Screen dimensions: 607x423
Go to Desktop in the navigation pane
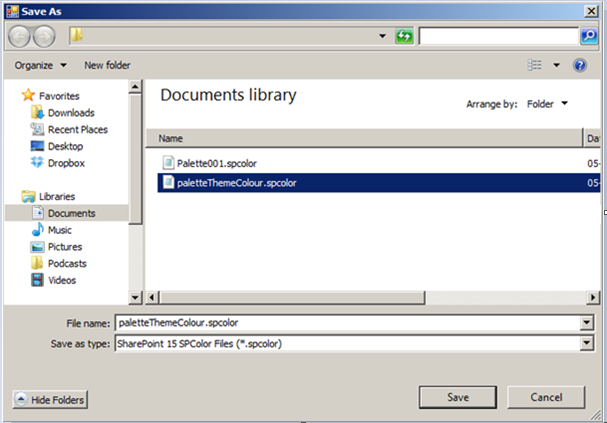tap(65, 146)
